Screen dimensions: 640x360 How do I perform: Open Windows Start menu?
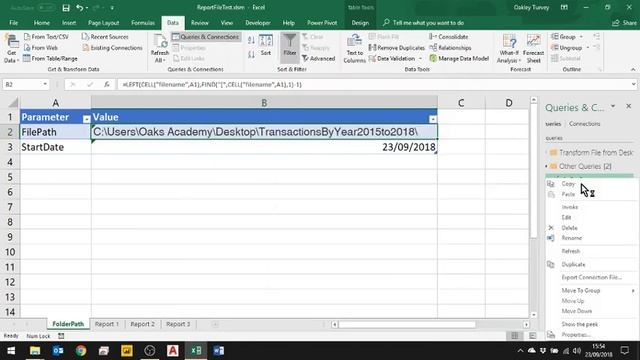[x=11, y=351]
